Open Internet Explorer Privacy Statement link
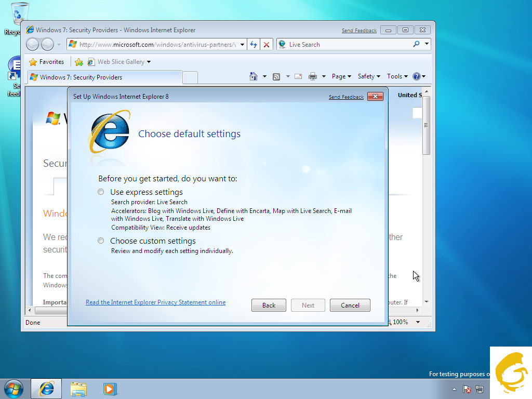Viewport: 532px width, 399px height. pos(155,302)
